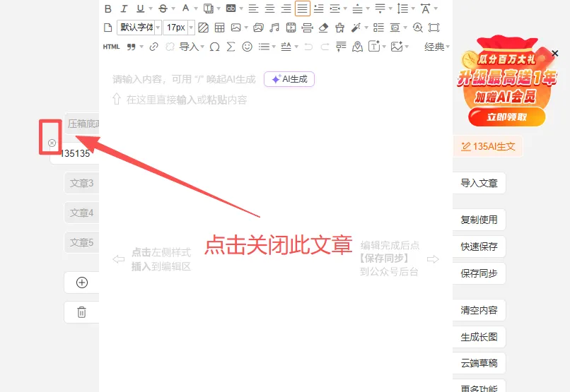Insert a table
Image resolution: width=570 pixels, height=392 pixels.
(219, 28)
